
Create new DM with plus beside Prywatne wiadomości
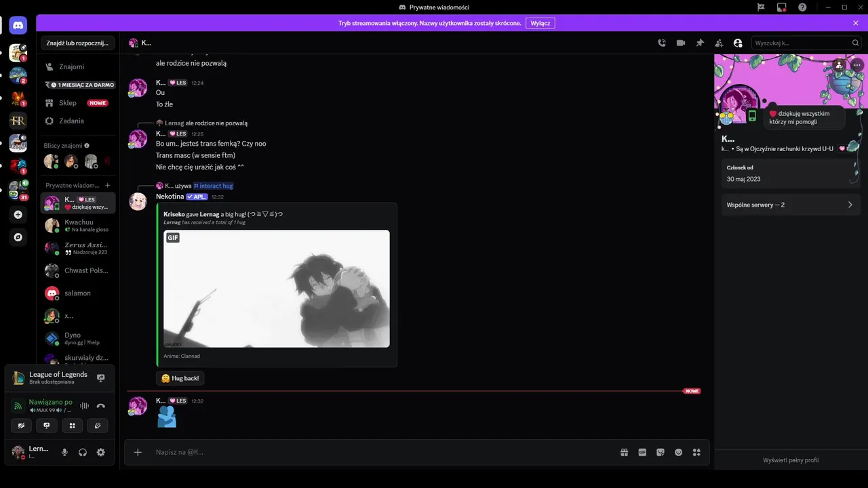coord(107,185)
